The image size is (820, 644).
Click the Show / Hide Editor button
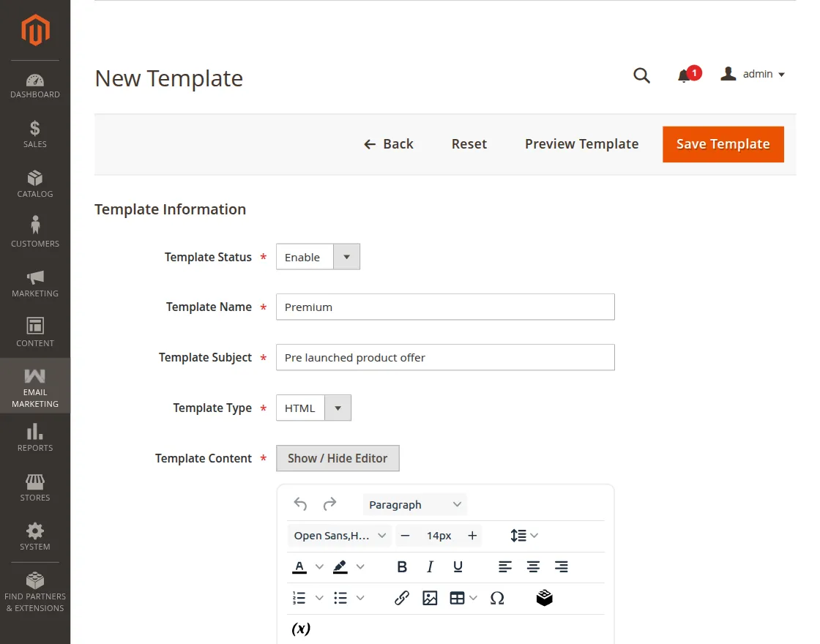pos(338,458)
